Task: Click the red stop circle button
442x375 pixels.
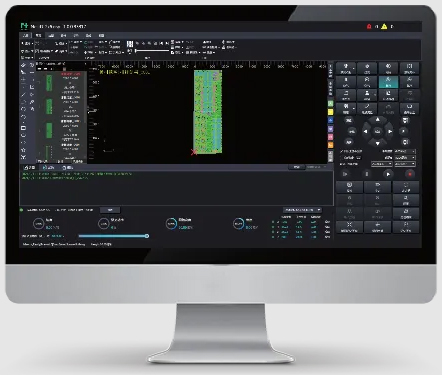Action: (x=410, y=174)
